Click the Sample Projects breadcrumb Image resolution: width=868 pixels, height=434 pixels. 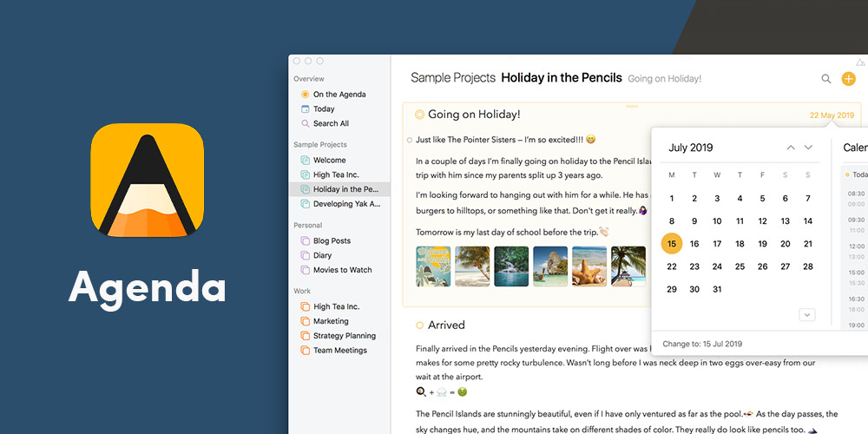tap(453, 78)
